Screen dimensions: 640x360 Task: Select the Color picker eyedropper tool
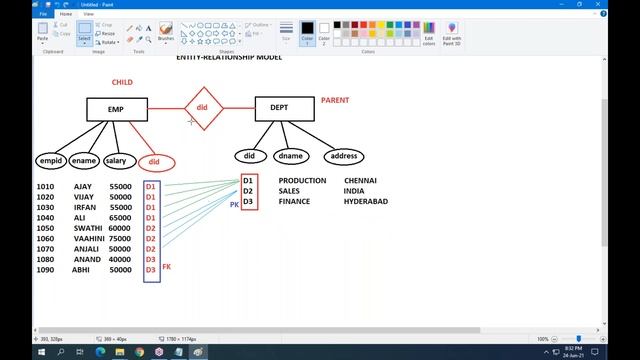[x=139, y=39]
